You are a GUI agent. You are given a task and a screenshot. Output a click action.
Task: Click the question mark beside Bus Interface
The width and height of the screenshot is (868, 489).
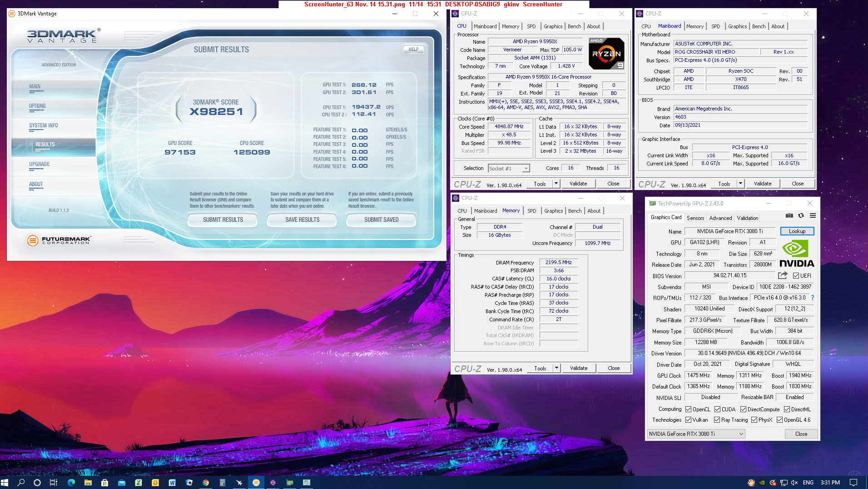813,298
